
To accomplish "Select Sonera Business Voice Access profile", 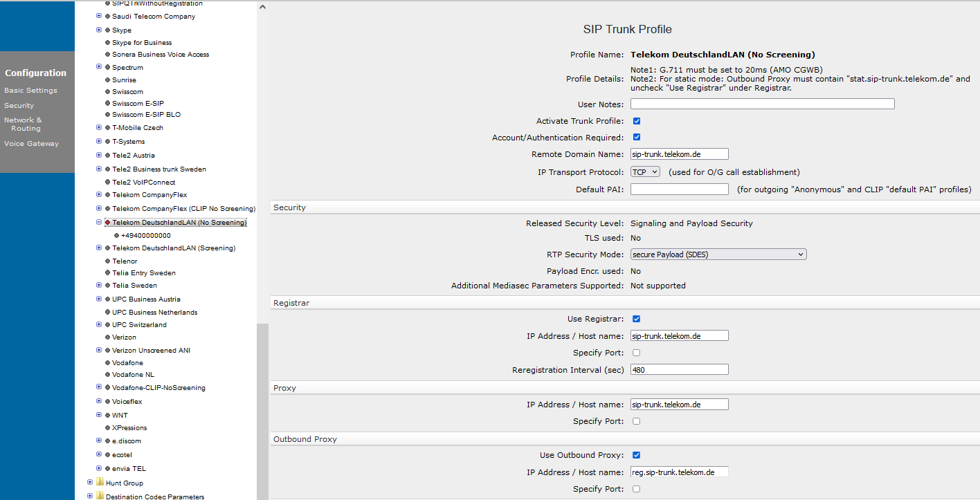I will (161, 55).
